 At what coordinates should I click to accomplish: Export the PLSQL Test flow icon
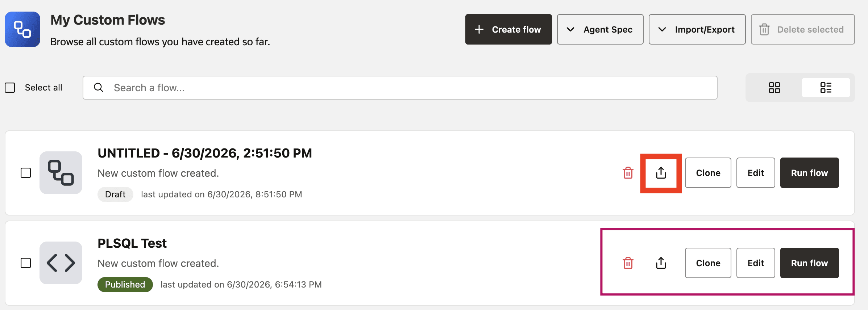point(661,263)
